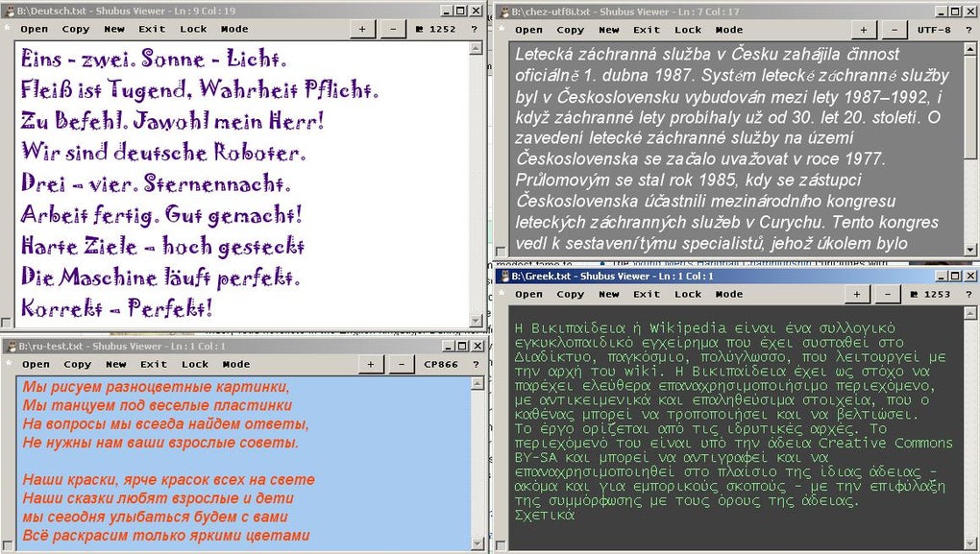Click Open in the chez-utf8i.txt window

(x=528, y=30)
